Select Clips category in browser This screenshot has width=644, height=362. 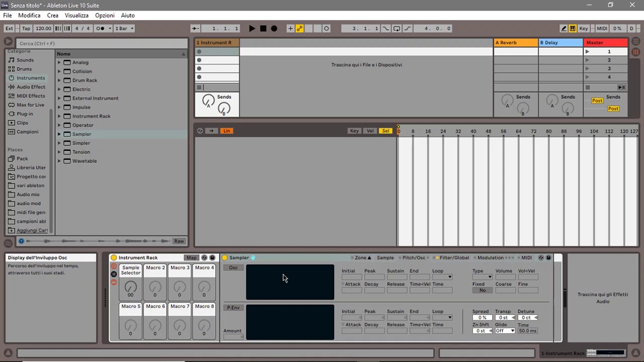[x=22, y=123]
